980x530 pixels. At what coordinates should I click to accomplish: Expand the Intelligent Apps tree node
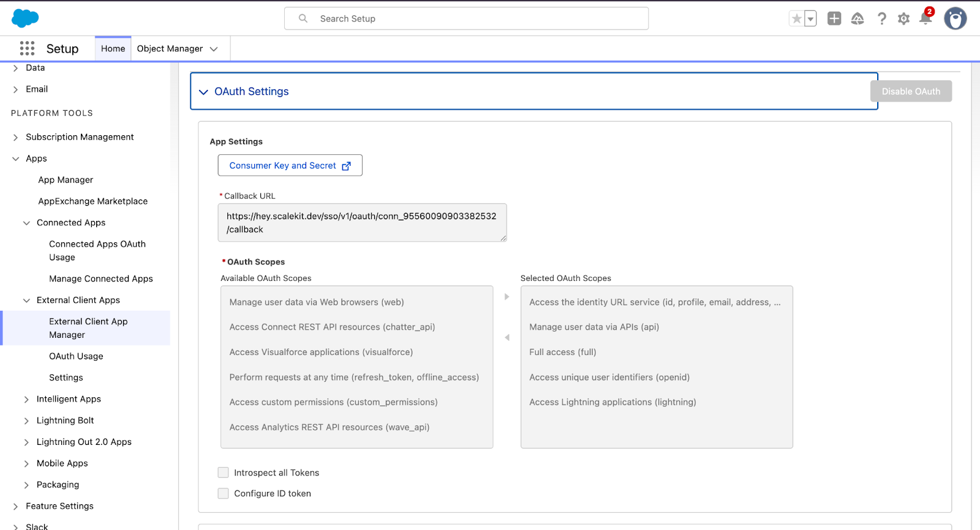(26, 400)
